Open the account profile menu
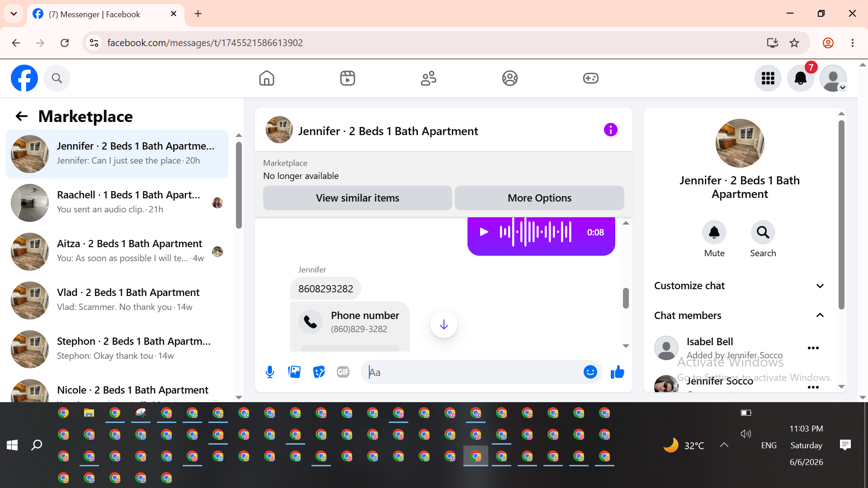The height and width of the screenshot is (488, 868). coord(833,78)
